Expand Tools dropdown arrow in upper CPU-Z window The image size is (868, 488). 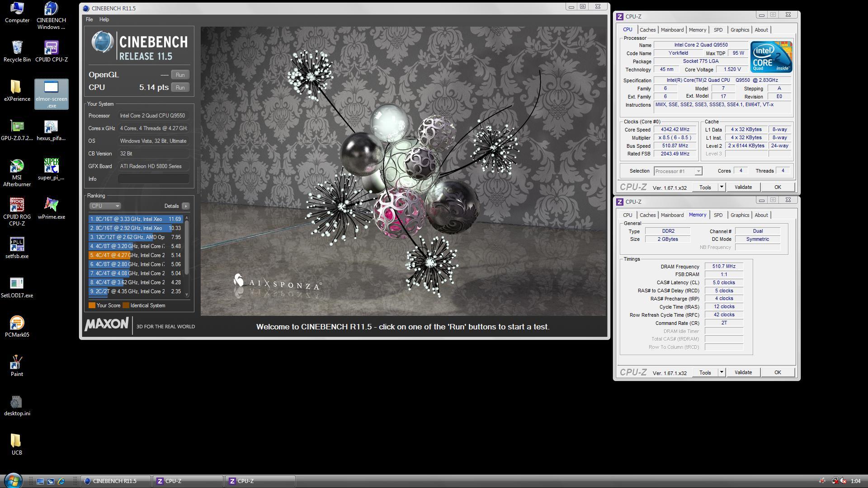[722, 187]
